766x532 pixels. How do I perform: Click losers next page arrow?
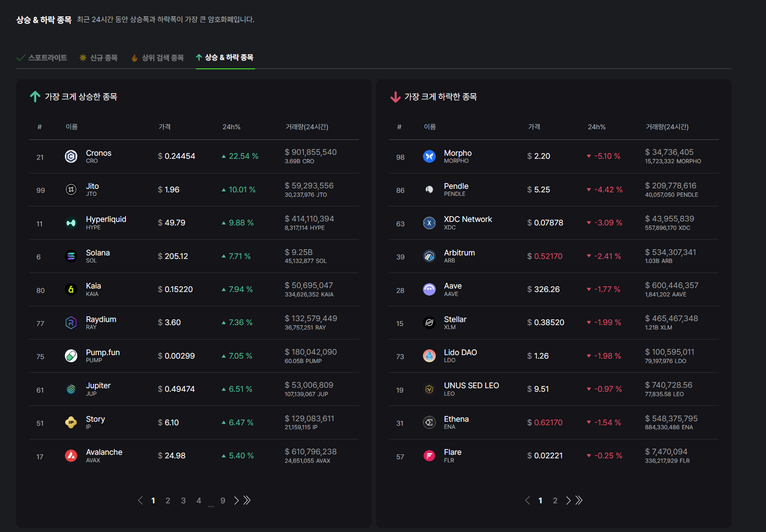click(x=568, y=500)
